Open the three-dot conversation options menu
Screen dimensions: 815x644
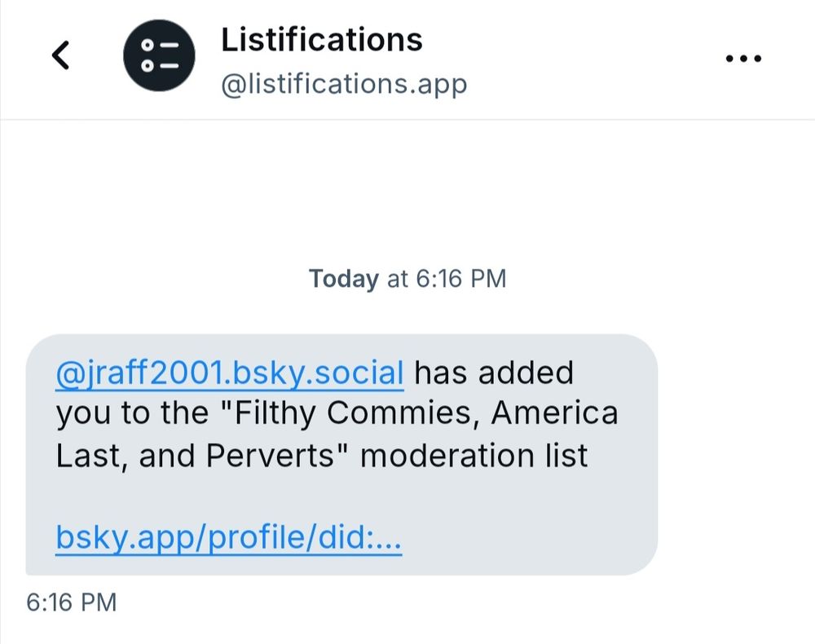[743, 59]
